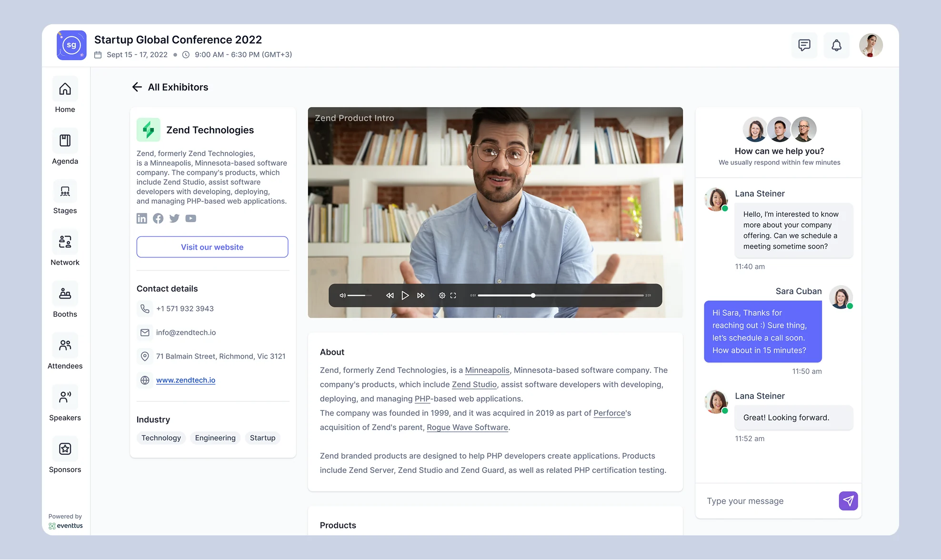
Task: Focus the Type your message field
Action: (768, 501)
